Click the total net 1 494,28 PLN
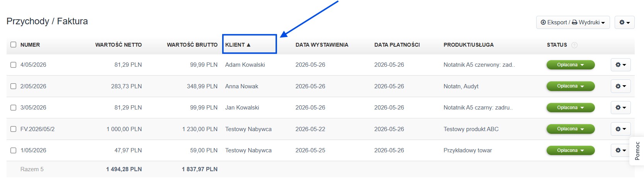Screen dimensions: 644x182 point(124,169)
